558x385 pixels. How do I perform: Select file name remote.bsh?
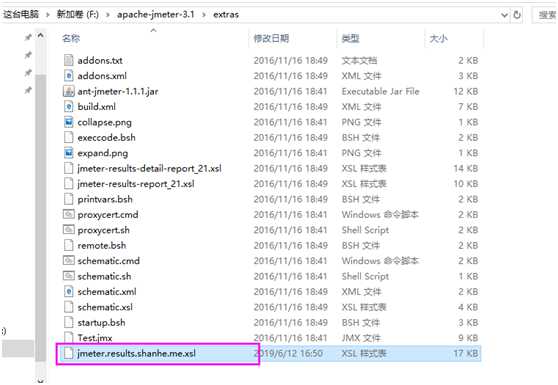(x=102, y=246)
